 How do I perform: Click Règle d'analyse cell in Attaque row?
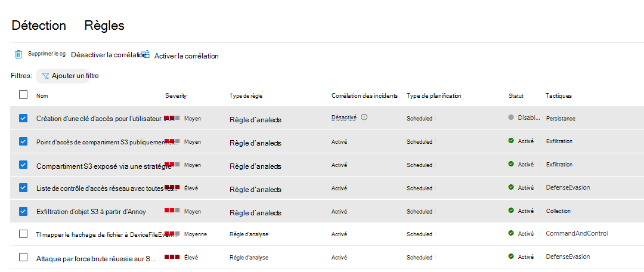click(x=249, y=257)
